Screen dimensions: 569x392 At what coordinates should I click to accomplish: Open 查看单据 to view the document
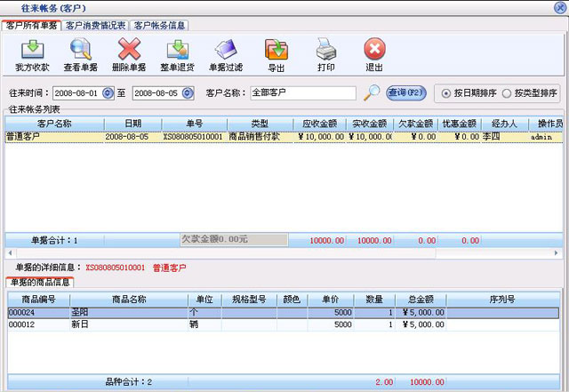pos(81,49)
